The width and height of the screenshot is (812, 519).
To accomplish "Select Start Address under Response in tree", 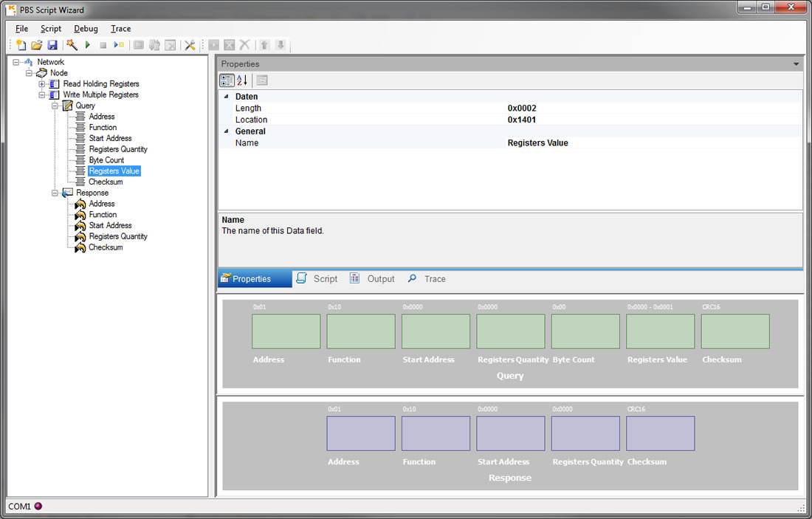I will point(110,226).
